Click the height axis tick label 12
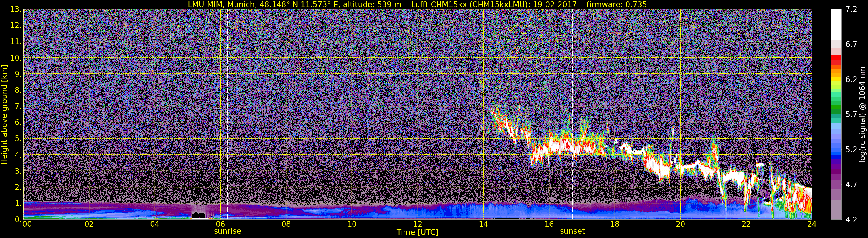 [16, 25]
